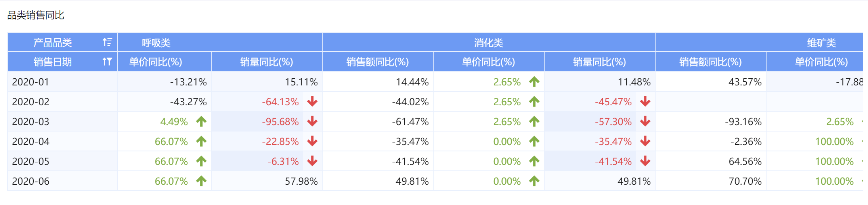This screenshot has width=868, height=205.
Task: Click red down arrow for 2020-02 呼吸类 销量同比
Action: [x=312, y=102]
